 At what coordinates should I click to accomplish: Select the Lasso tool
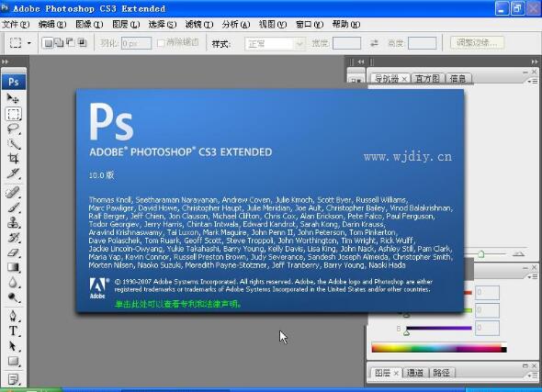tap(13, 129)
